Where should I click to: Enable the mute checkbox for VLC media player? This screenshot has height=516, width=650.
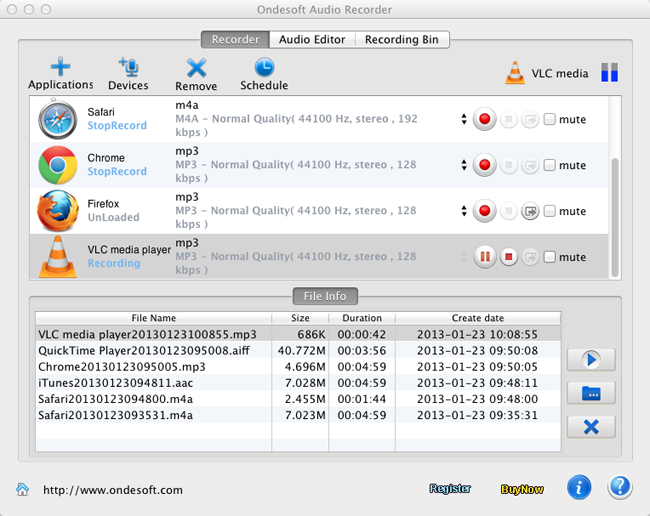click(550, 257)
